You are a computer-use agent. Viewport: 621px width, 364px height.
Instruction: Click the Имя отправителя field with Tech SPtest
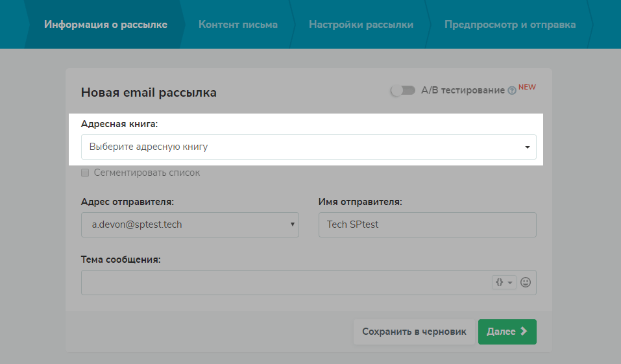427,224
